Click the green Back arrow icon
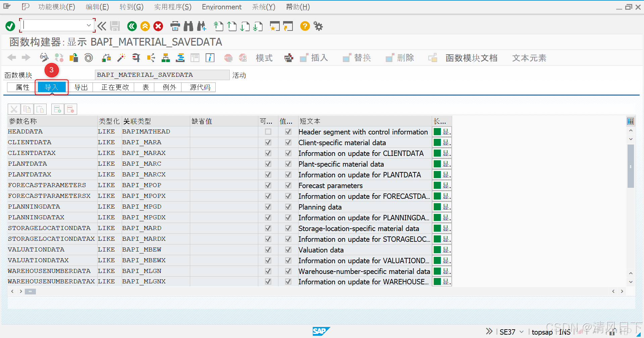644x338 pixels. tap(132, 26)
